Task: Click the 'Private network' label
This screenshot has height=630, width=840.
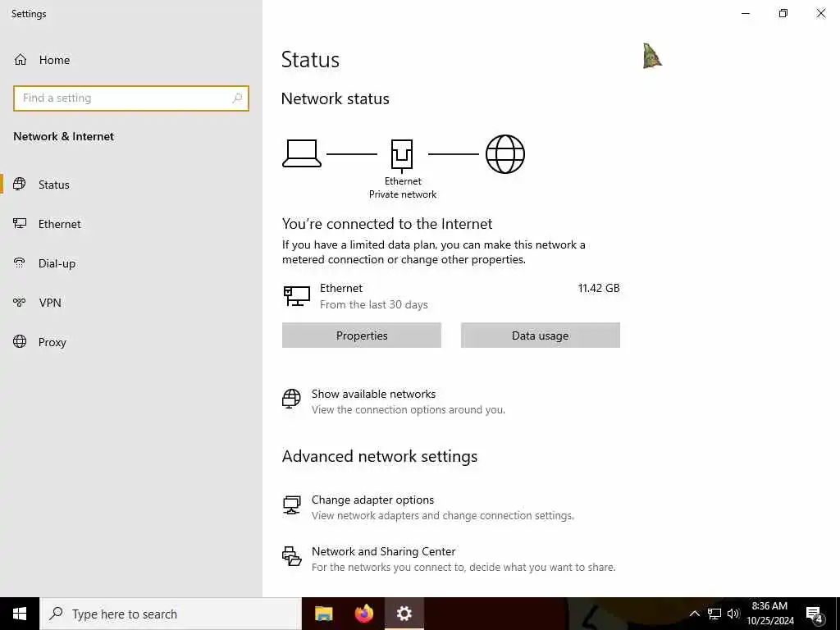Action: (x=402, y=194)
